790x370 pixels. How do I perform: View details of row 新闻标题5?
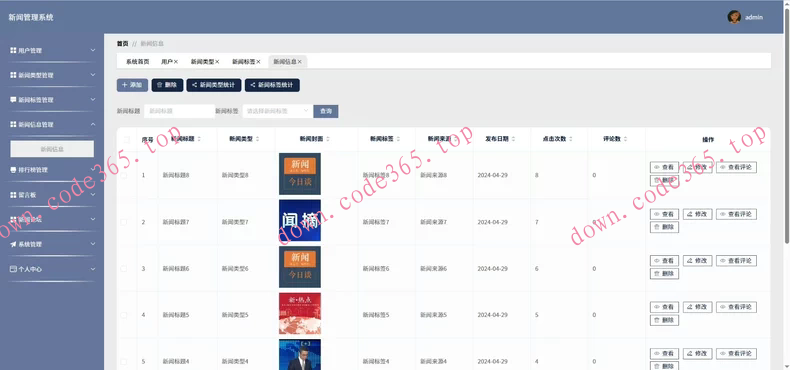point(664,307)
